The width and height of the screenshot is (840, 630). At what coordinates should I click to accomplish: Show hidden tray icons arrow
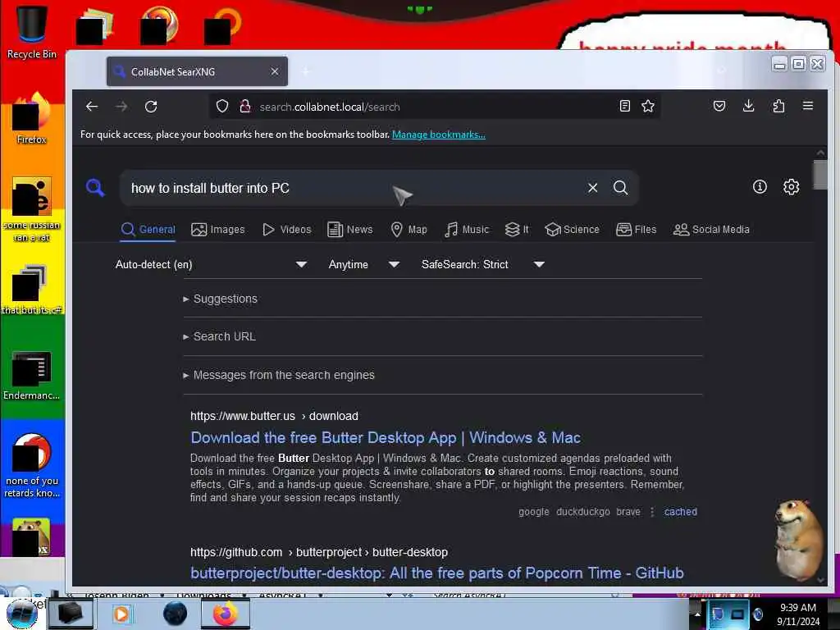pos(697,614)
